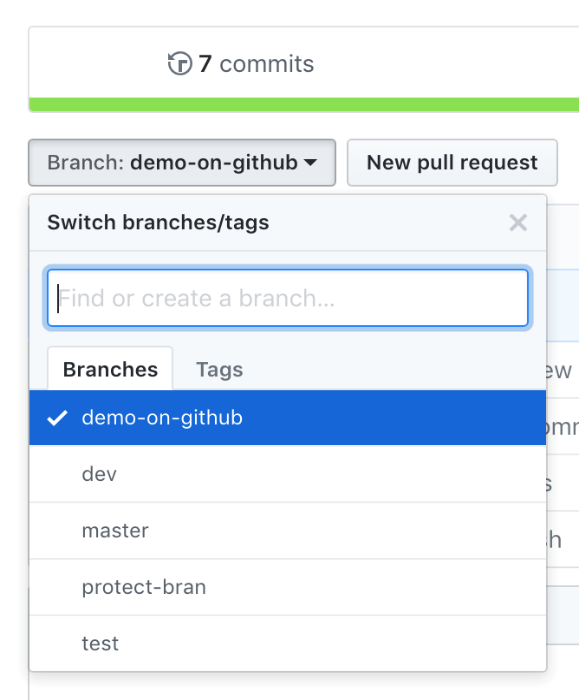
Task: Open the 7 commits link
Action: (x=241, y=63)
